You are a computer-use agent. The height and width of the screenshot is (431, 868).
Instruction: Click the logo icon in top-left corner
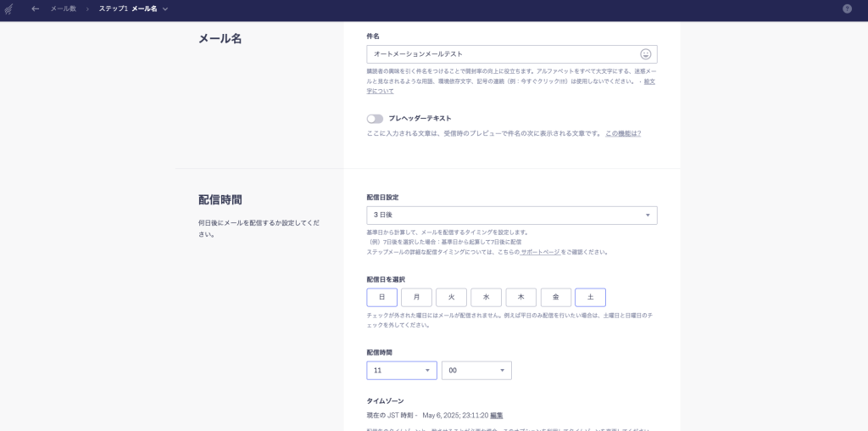coord(9,8)
